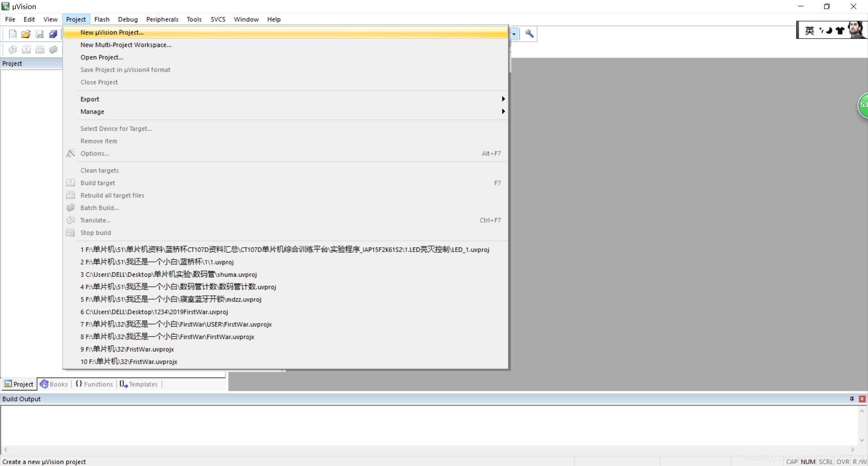
Task: Switch to the Functions tab
Action: 94,384
